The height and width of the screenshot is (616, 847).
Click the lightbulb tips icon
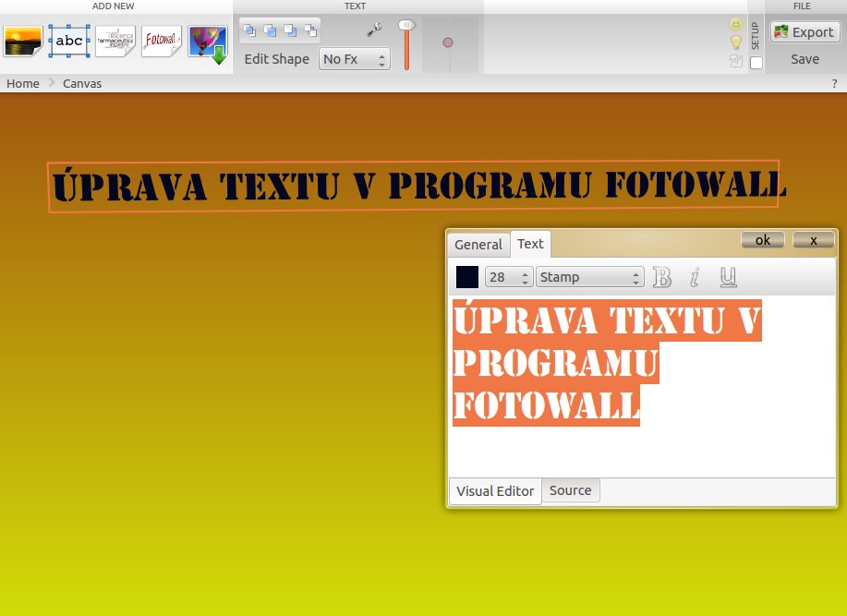coord(736,42)
